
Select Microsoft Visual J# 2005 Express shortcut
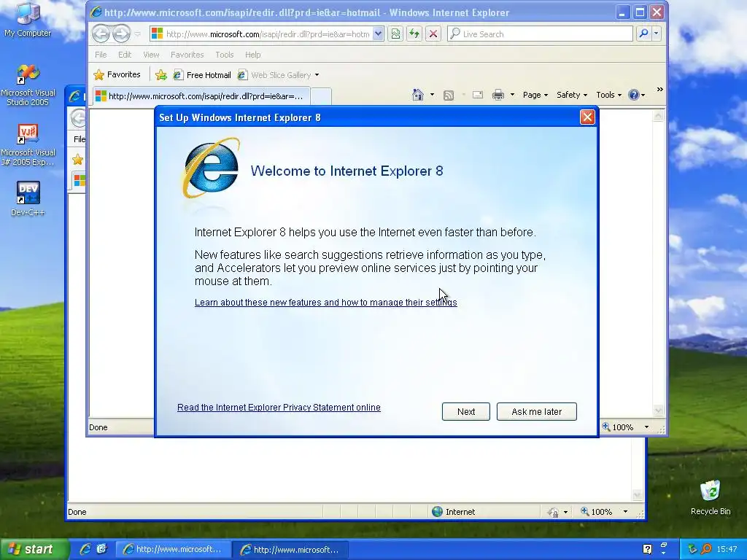[x=28, y=145]
